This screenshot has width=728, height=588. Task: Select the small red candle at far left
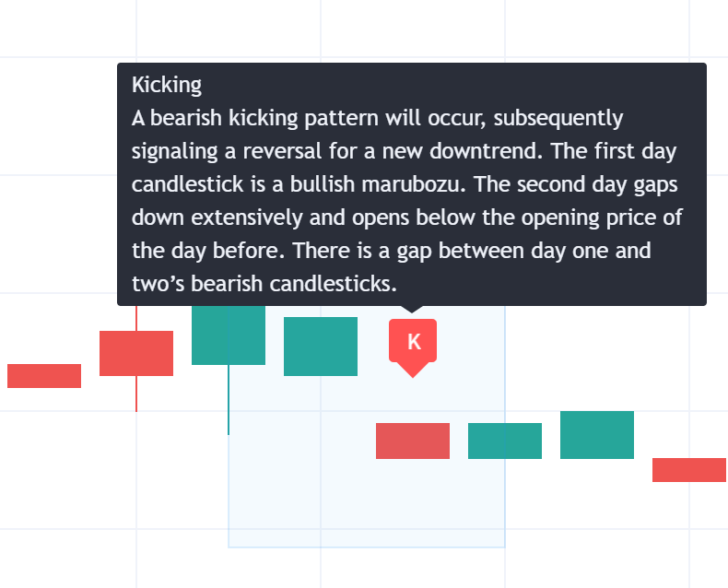(44, 376)
